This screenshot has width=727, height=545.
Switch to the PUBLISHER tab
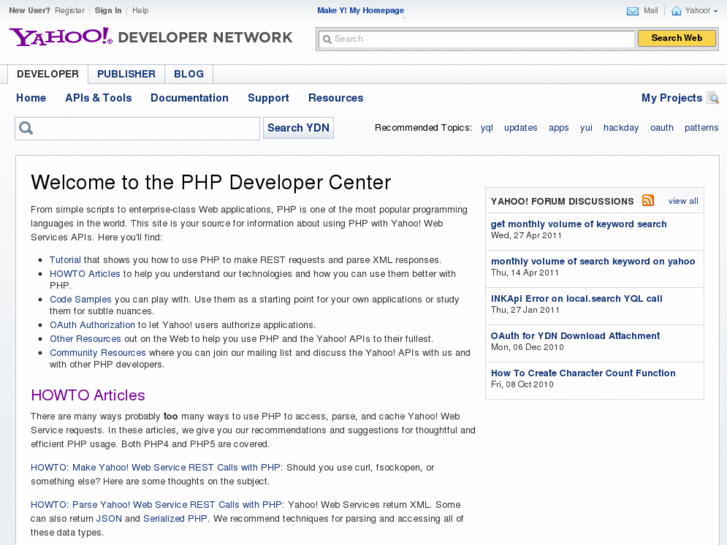click(x=126, y=74)
